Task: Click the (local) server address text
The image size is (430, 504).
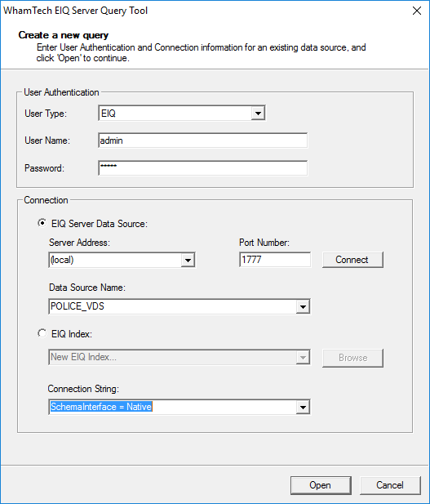Action: click(x=62, y=260)
